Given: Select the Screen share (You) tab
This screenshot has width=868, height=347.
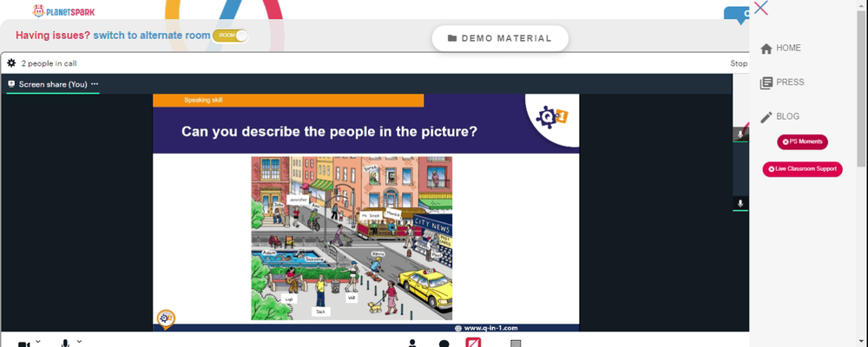Looking at the screenshot, I should pyautogui.click(x=53, y=84).
